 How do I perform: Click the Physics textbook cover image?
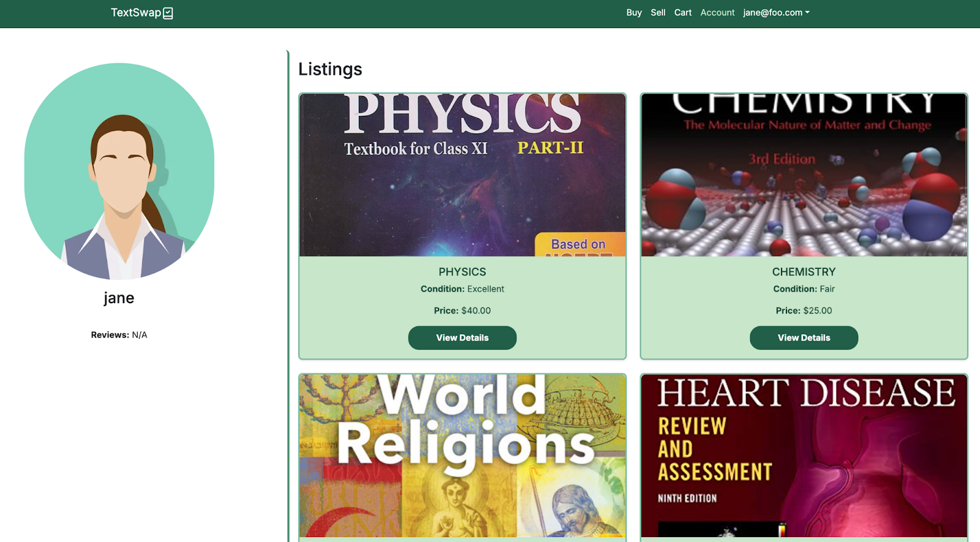pos(462,175)
